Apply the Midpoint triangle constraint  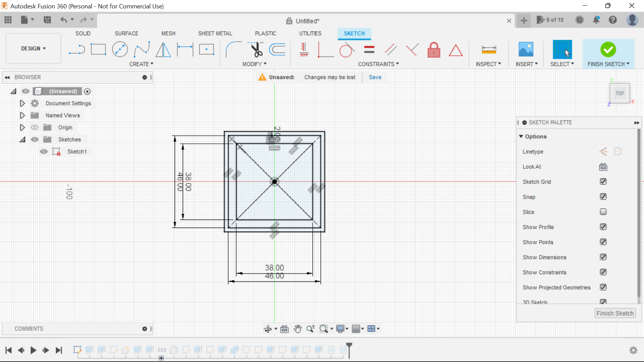tap(455, 50)
